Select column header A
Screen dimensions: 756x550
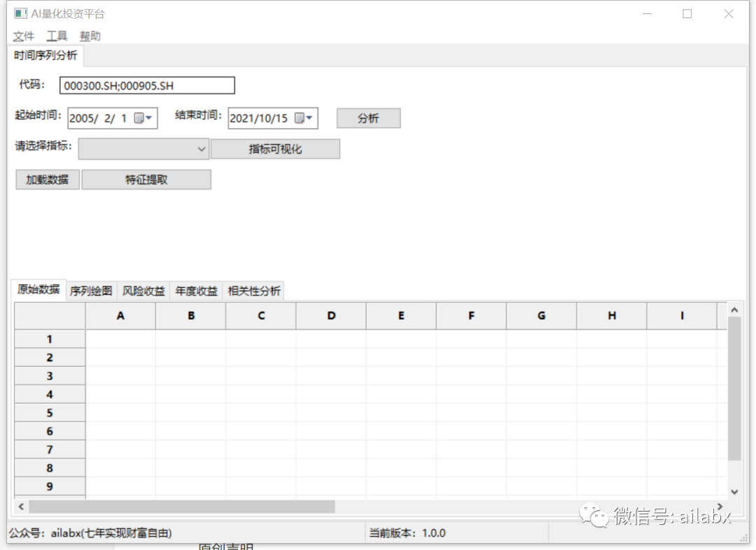click(120, 316)
